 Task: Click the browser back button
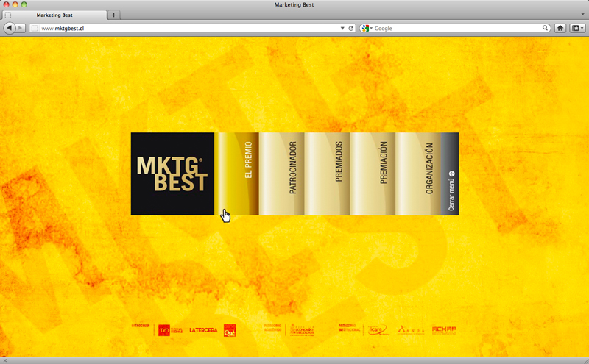coord(9,28)
